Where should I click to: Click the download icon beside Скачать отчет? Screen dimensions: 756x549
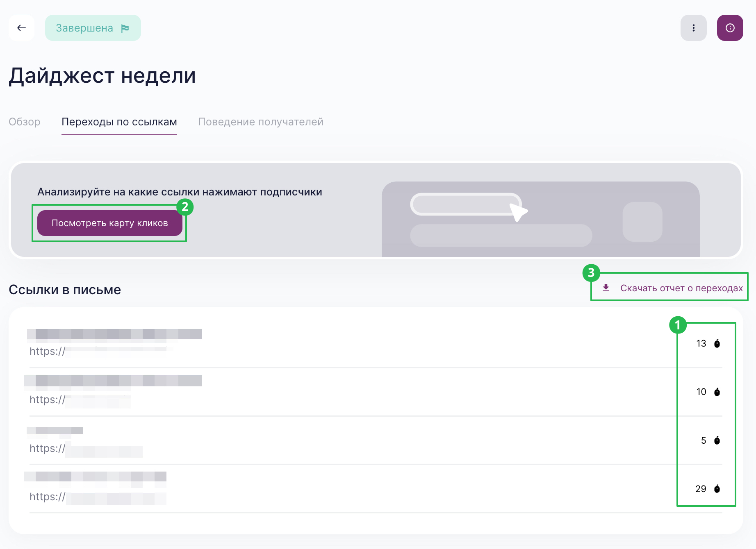[606, 288]
